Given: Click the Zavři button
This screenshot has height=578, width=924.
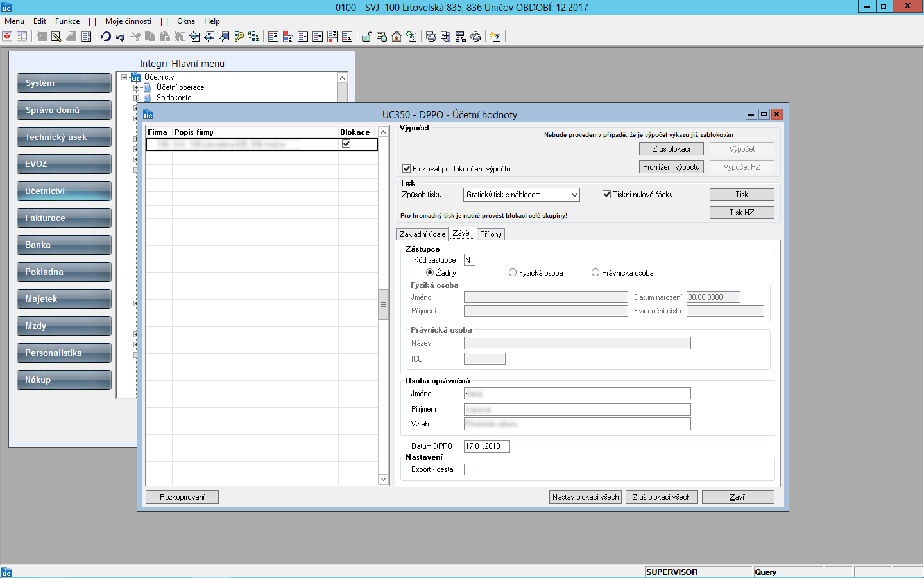Looking at the screenshot, I should (738, 497).
